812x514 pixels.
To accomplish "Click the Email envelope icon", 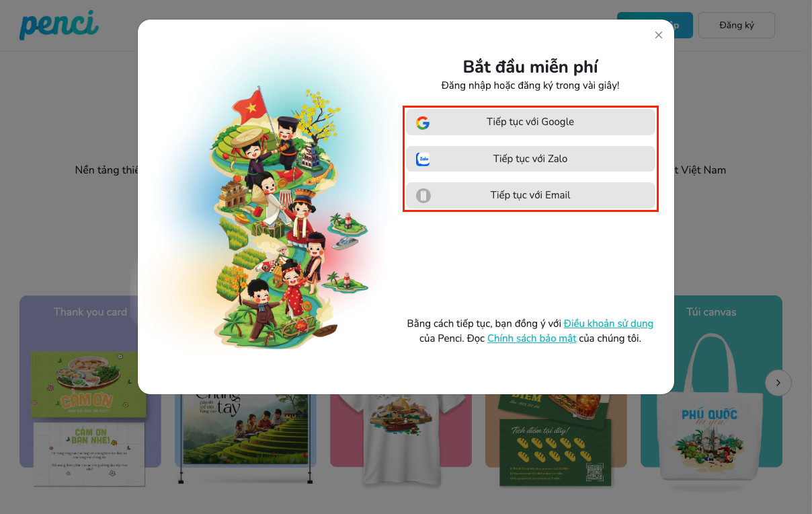I will coord(423,195).
